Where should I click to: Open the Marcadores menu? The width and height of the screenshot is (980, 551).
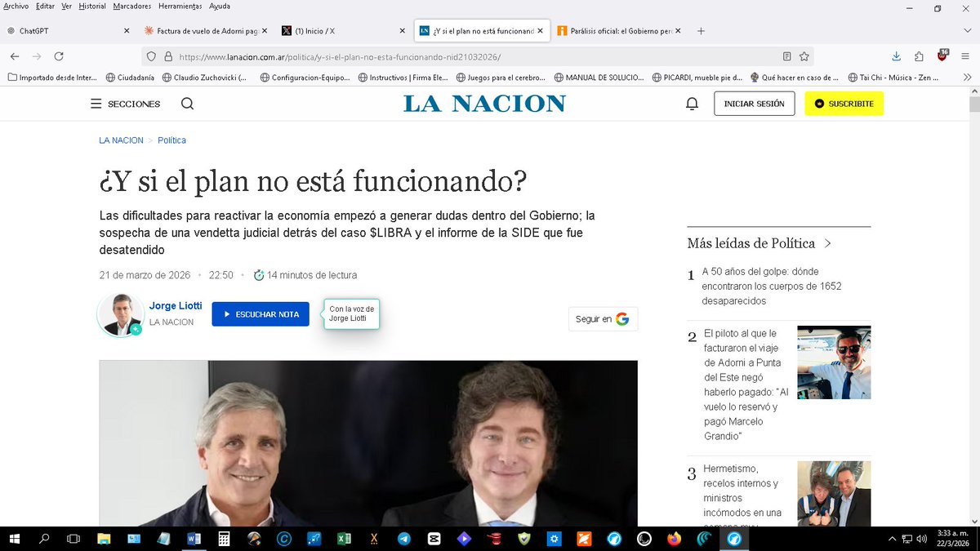coord(132,7)
